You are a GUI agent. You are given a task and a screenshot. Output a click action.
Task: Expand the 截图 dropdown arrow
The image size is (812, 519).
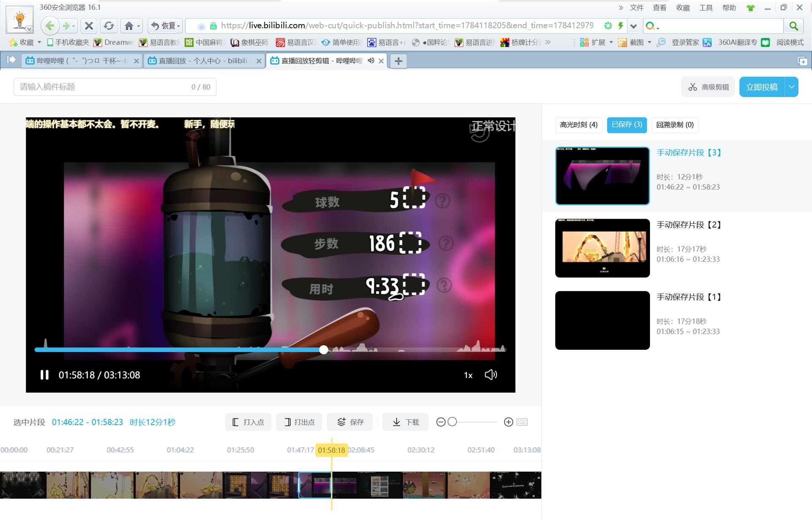pos(649,42)
